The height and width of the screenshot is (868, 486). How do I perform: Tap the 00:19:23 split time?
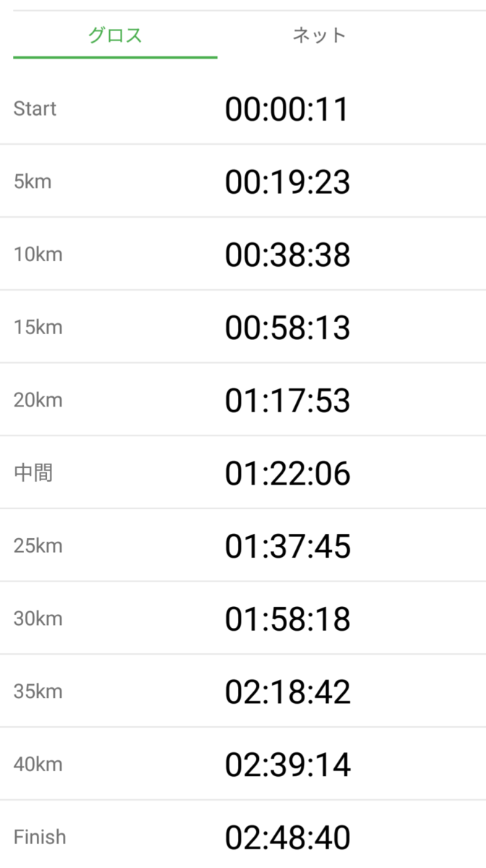tap(287, 182)
